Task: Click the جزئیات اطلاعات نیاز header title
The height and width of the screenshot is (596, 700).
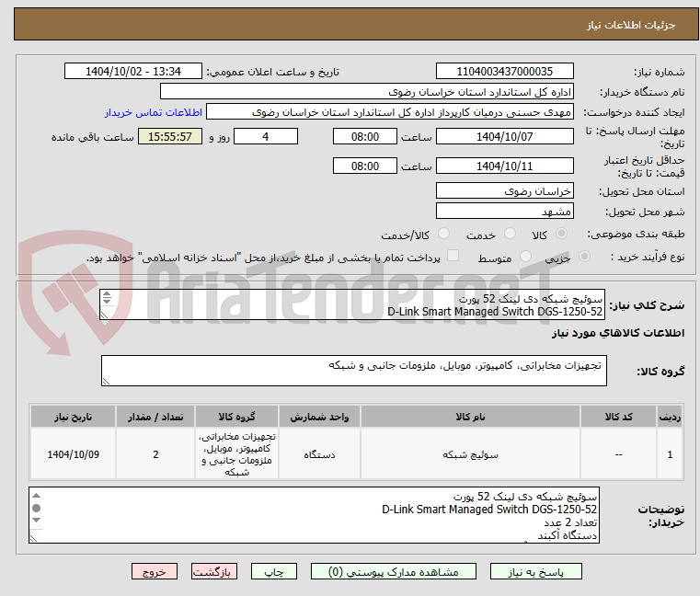Action: click(x=630, y=25)
